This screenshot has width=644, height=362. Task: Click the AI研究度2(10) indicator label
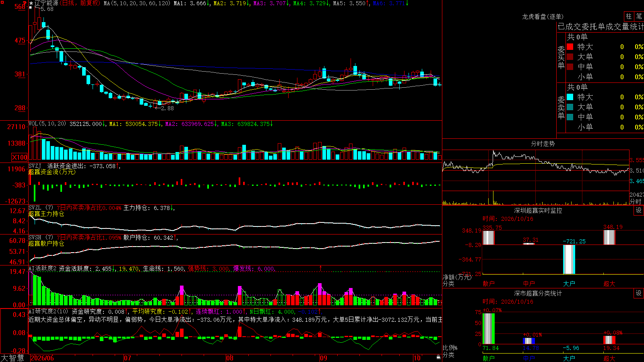coord(48,311)
